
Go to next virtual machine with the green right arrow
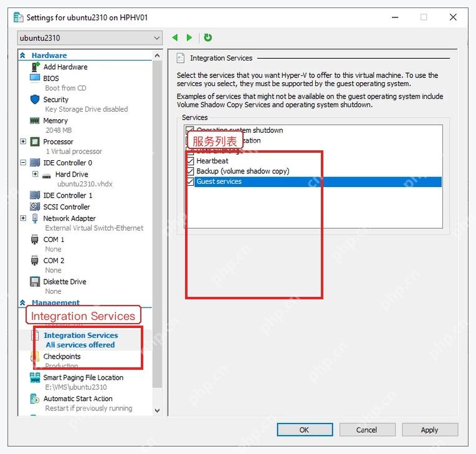pyautogui.click(x=189, y=37)
